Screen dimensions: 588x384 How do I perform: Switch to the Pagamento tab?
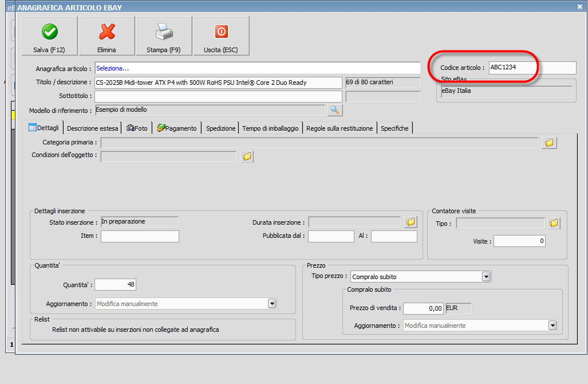point(177,128)
